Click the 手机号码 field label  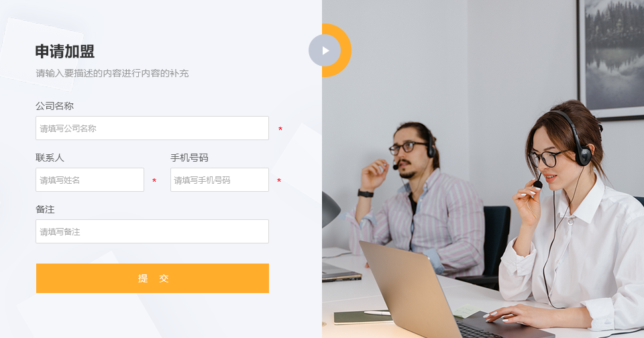pos(189,158)
